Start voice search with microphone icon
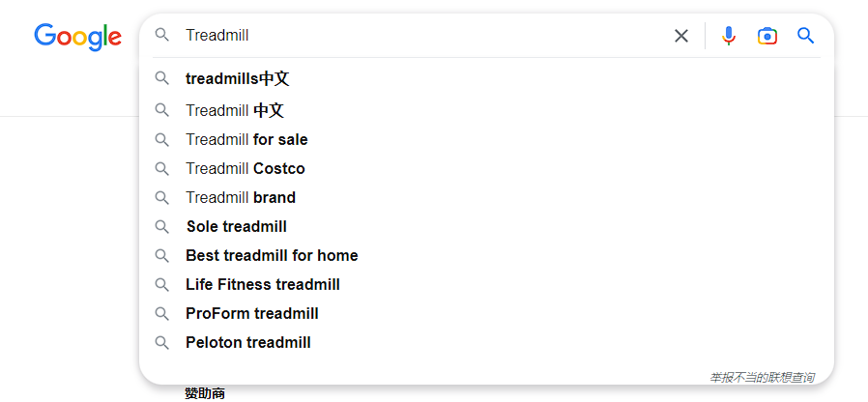The width and height of the screenshot is (868, 402). click(729, 36)
